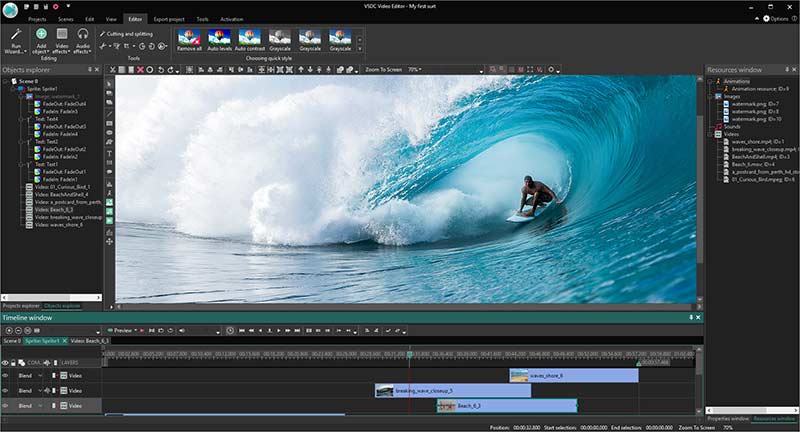Click the scissors cut icon in editor toolbar
Screen dimensions: 800x432
coord(112,70)
